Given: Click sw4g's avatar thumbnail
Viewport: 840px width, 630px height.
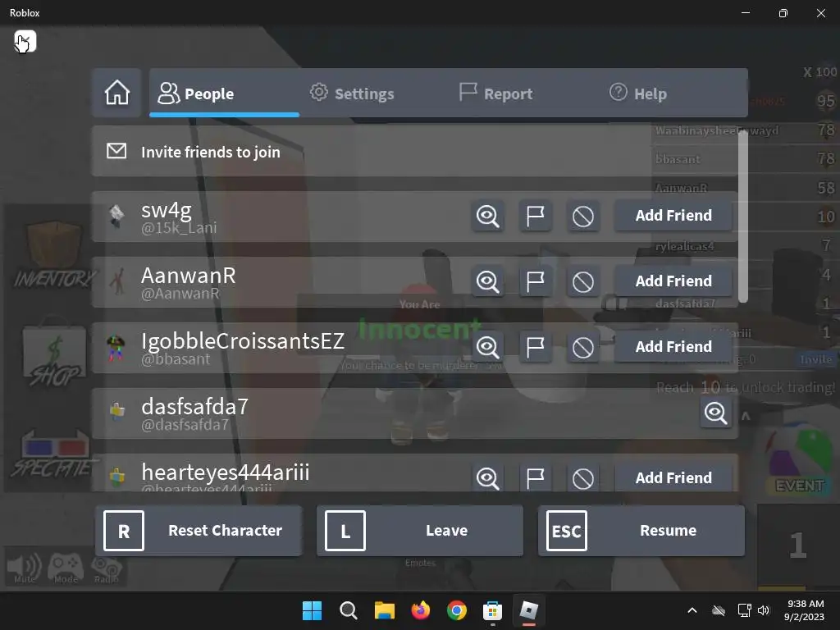Looking at the screenshot, I should click(x=116, y=216).
